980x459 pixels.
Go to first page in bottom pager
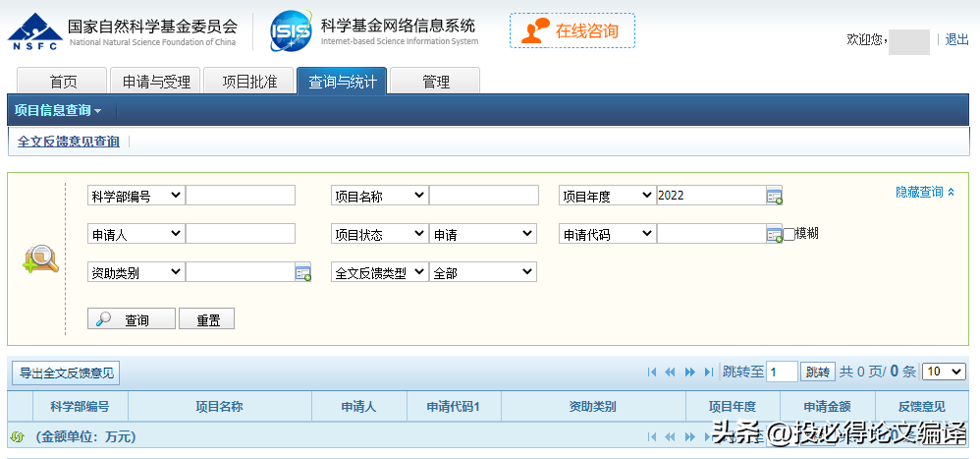[652, 436]
